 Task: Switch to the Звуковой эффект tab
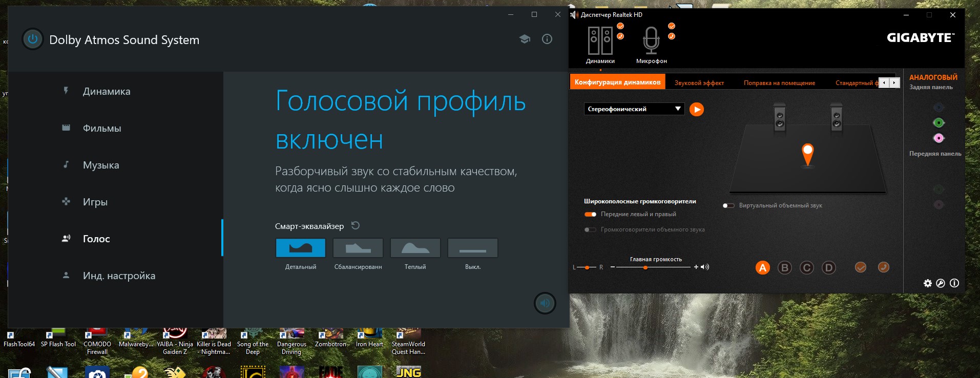[699, 82]
